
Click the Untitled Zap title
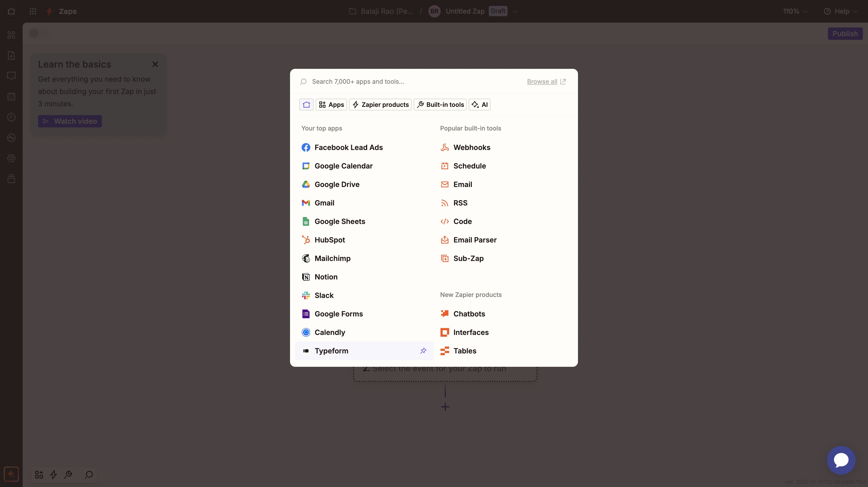465,11
